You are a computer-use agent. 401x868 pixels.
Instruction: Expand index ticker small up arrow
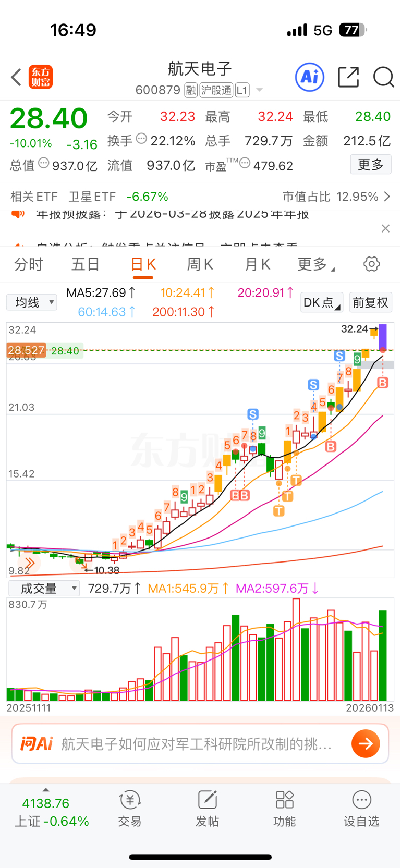click(x=46, y=790)
